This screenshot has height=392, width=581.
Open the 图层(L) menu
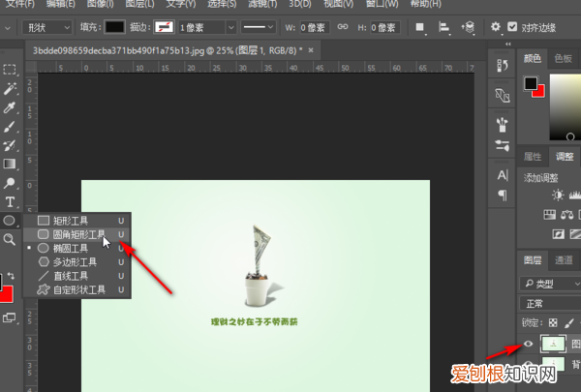(x=139, y=4)
